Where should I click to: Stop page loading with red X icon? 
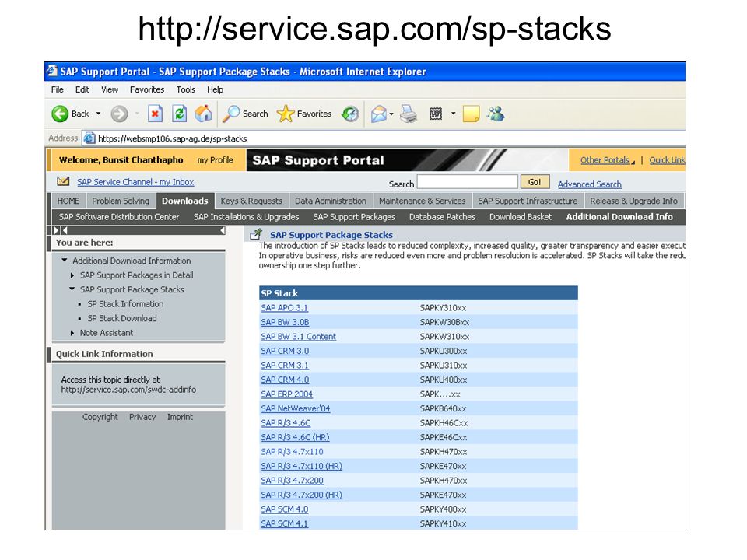pyautogui.click(x=155, y=114)
